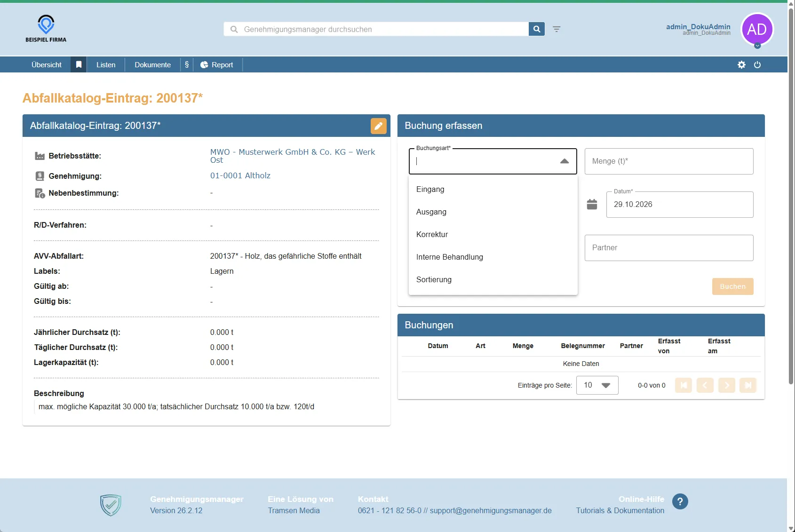Click the support email contact link
The width and height of the screenshot is (795, 532).
[491, 510]
